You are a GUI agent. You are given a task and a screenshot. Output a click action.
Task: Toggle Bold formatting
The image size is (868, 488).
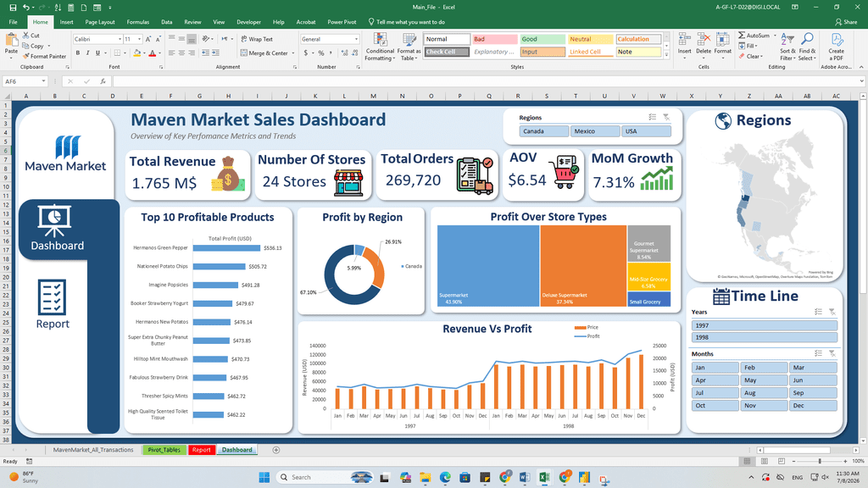(78, 53)
